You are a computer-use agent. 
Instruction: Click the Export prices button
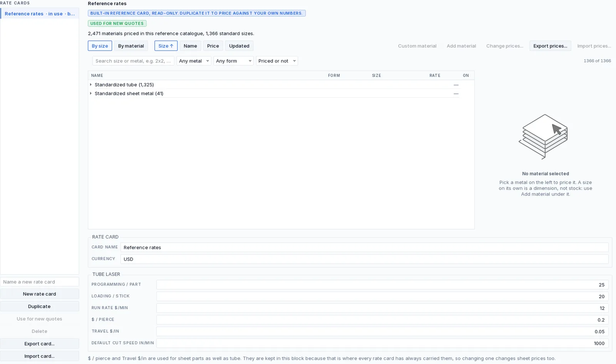coord(550,46)
